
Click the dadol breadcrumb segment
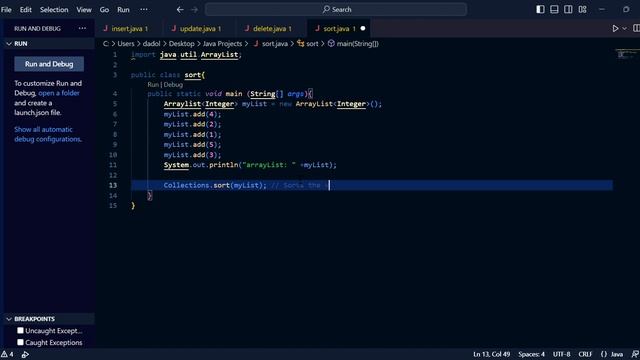pos(151,43)
